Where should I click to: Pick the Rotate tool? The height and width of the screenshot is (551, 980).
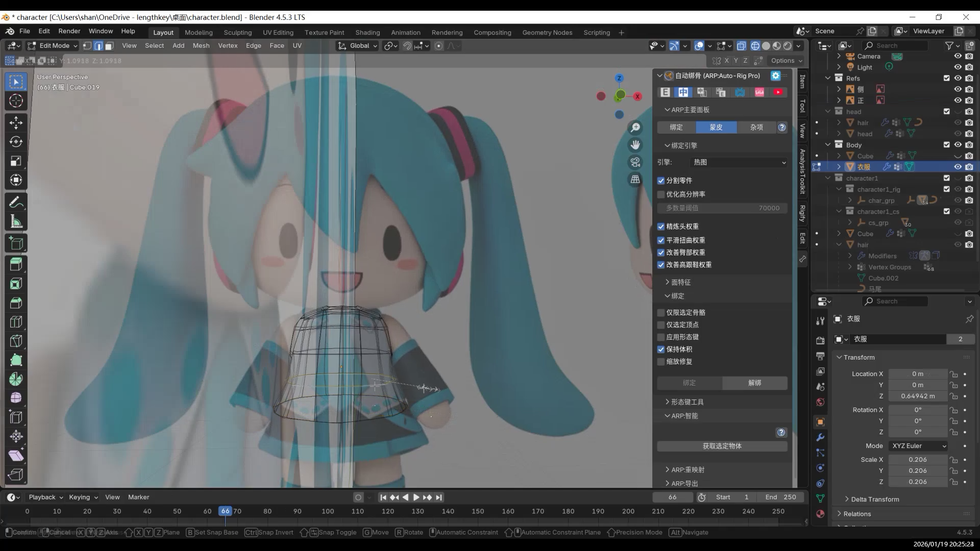(x=16, y=141)
